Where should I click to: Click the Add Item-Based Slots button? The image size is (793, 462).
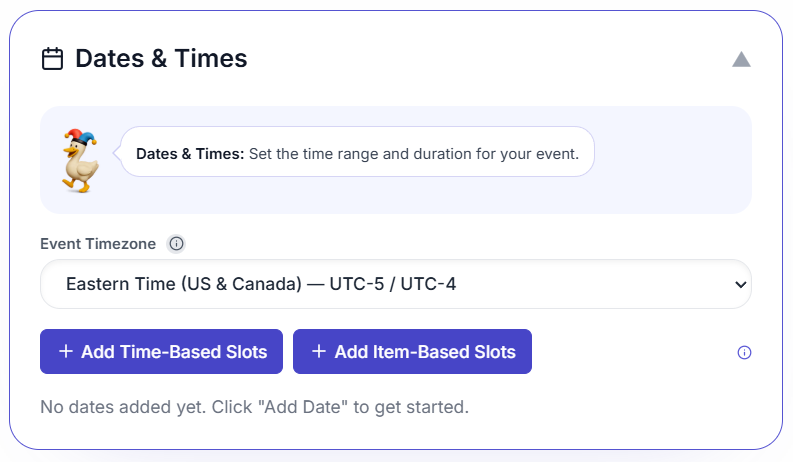click(412, 352)
